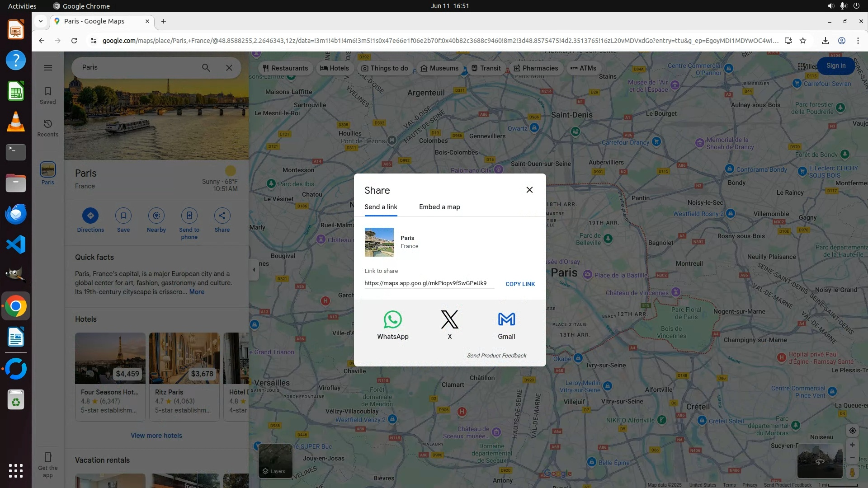Toggle the Restaurants filter chip
This screenshot has height=488, width=868.
point(285,68)
